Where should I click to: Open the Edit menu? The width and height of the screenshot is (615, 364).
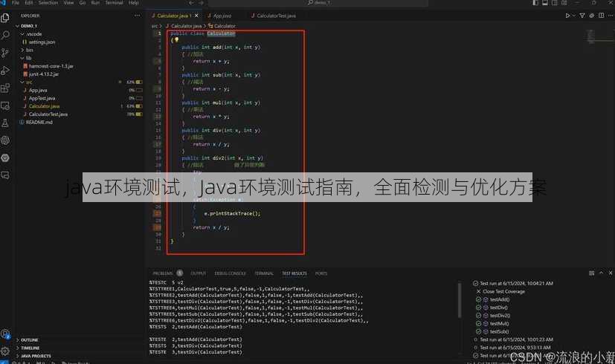point(29,3)
